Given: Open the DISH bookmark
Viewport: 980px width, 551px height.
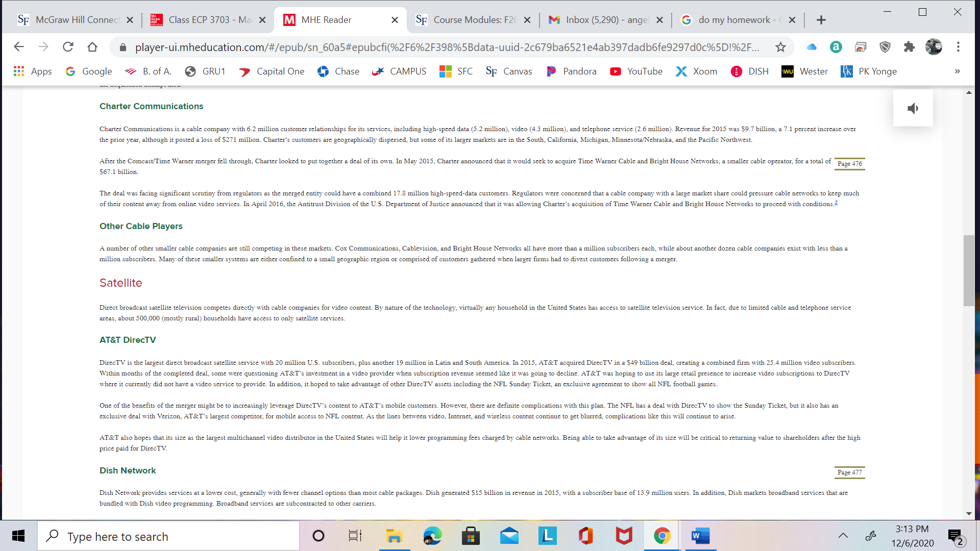Looking at the screenshot, I should [x=750, y=71].
